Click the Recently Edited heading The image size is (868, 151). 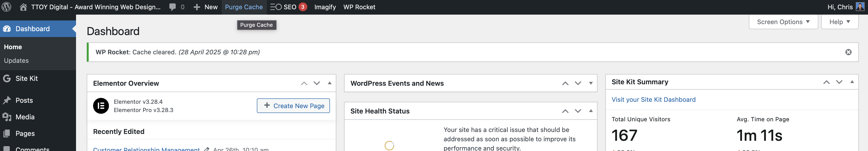[119, 132]
